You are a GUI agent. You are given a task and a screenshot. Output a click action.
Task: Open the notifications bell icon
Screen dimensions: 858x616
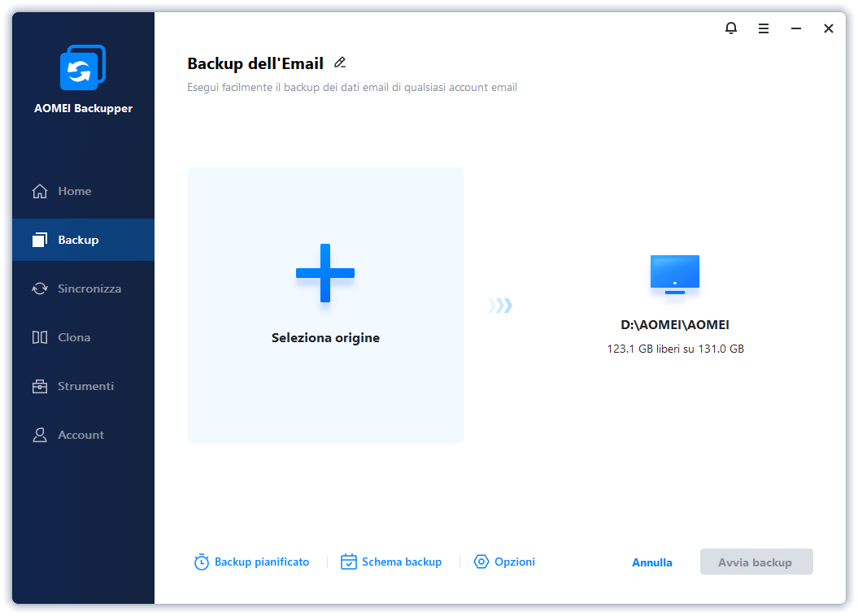pos(731,28)
